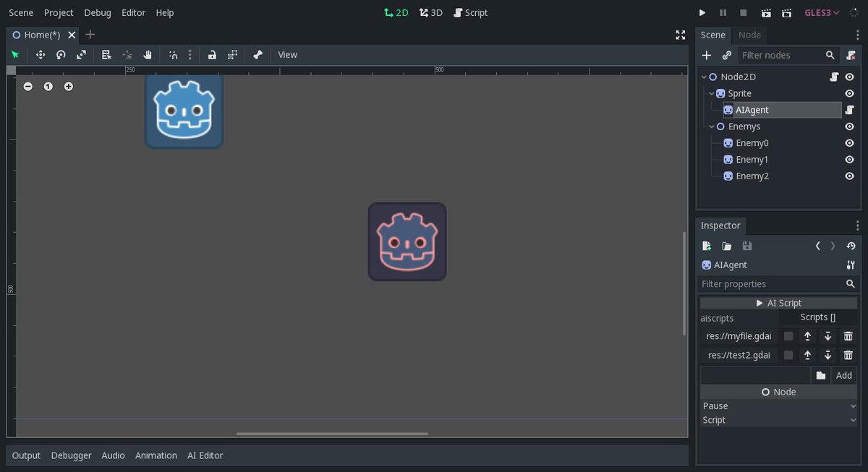Activate the Select Mode arrow tool
The height and width of the screenshot is (472, 868).
[x=15, y=55]
